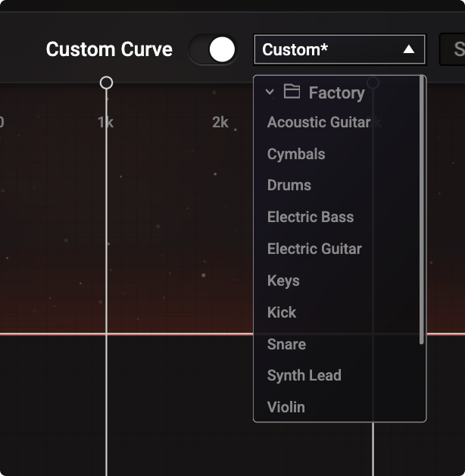
Task: Open the Custom* preset dropdown
Action: point(339,49)
